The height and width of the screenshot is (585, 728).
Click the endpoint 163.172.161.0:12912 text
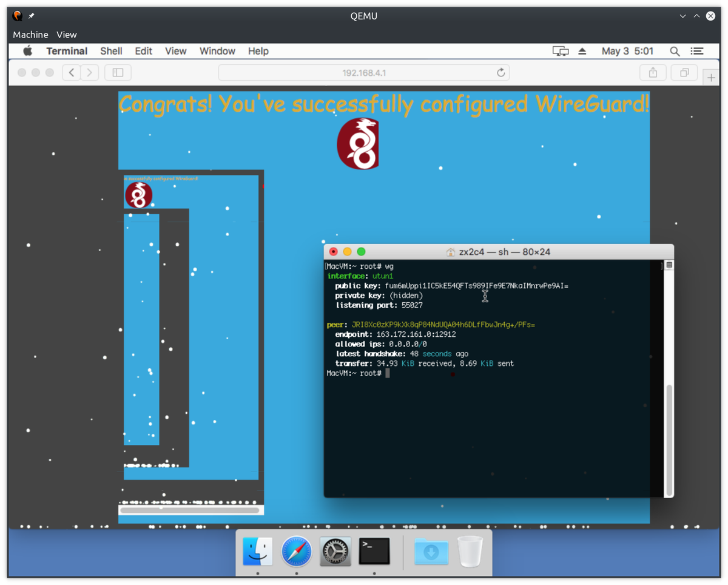(x=416, y=334)
